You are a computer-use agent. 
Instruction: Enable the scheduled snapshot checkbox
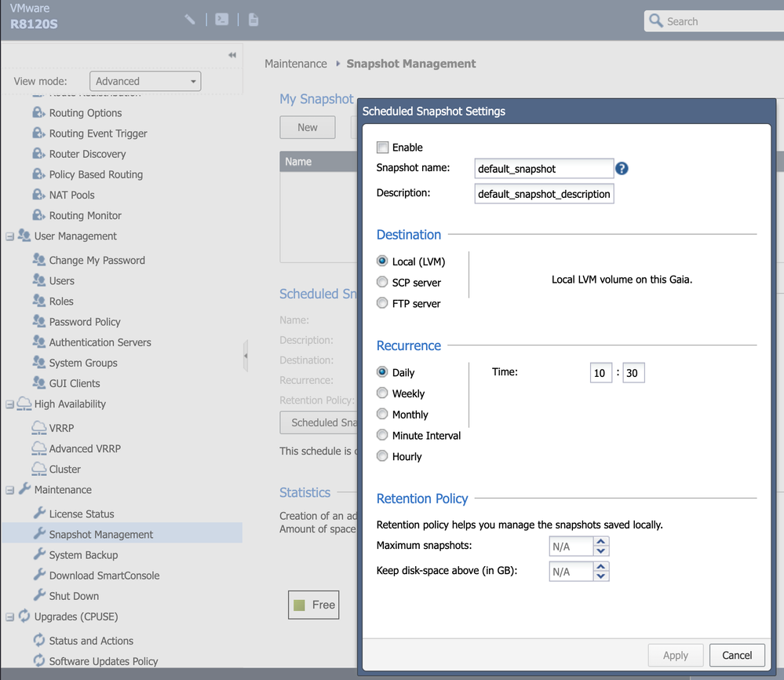click(x=382, y=147)
